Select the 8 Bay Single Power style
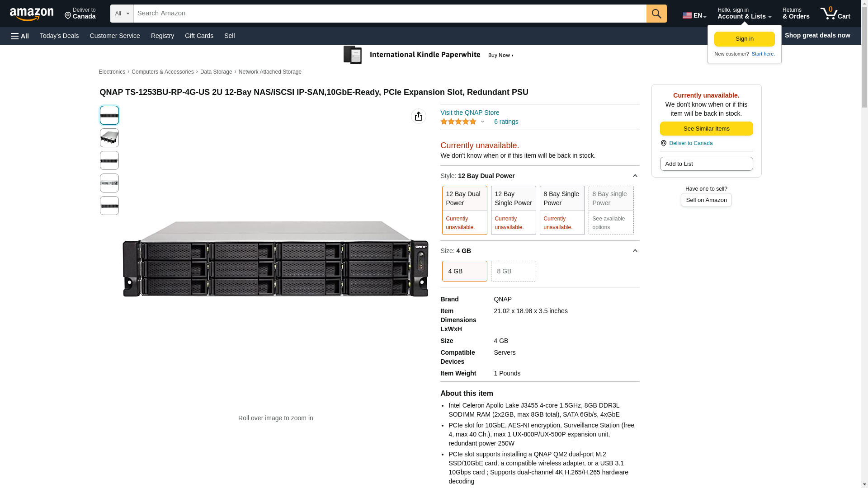 (x=562, y=210)
